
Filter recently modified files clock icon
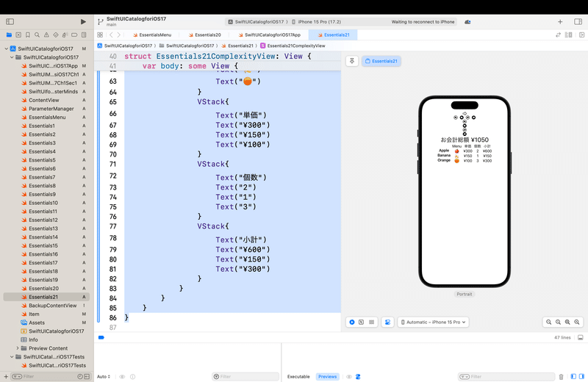pos(80,376)
